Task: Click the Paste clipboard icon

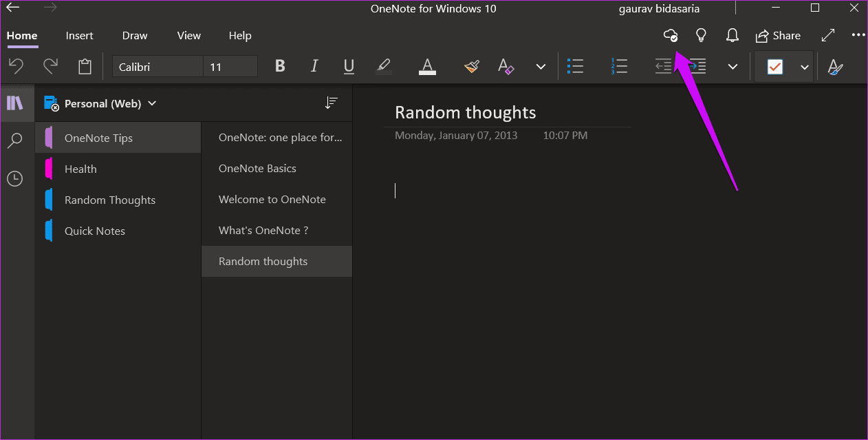Action: pos(85,67)
